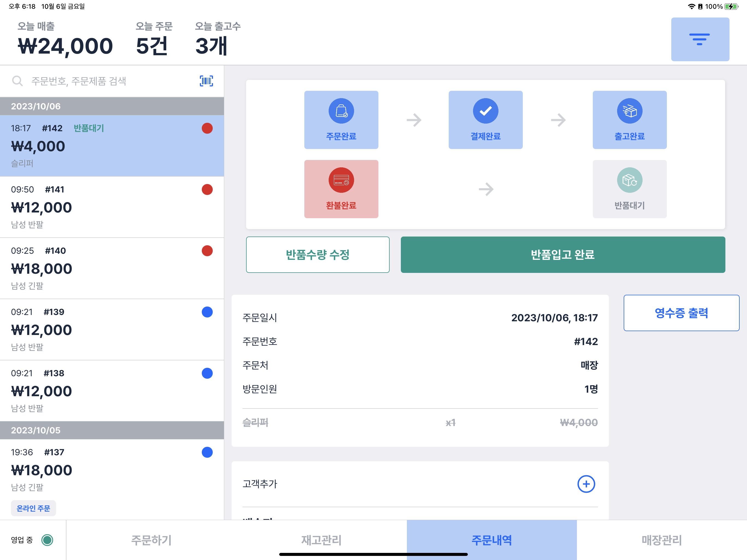
Task: Click the 영수증 출력 button
Action: tap(681, 313)
